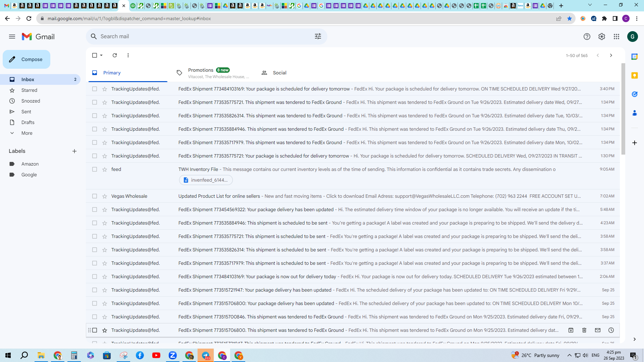Snooze the 773515706800 tendered email
The height and width of the screenshot is (362, 644).
(x=611, y=330)
